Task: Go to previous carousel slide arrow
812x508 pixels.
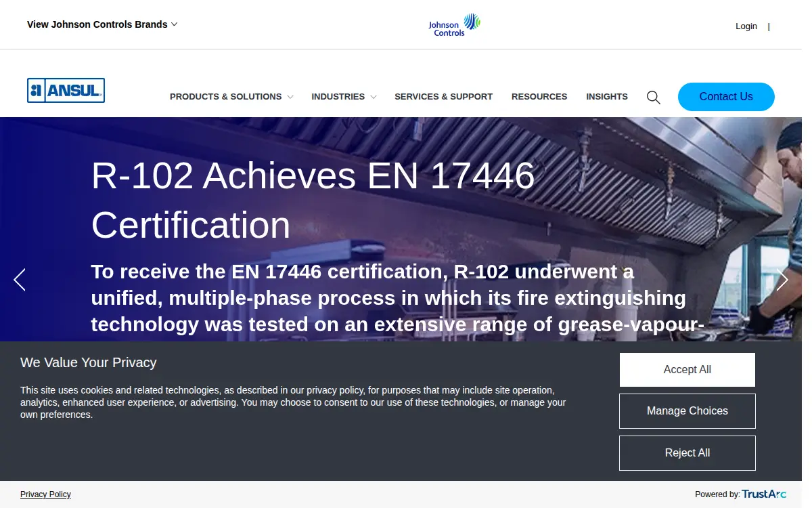Action: pos(20,280)
